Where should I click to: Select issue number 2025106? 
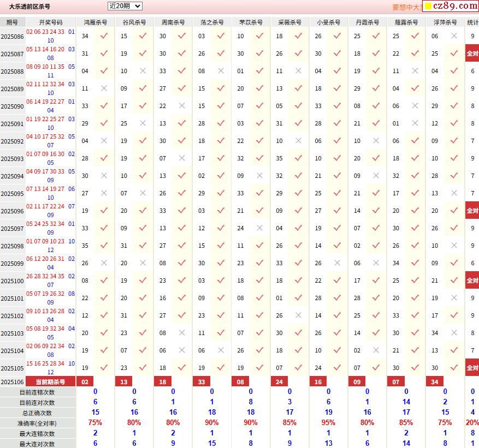[x=12, y=382]
